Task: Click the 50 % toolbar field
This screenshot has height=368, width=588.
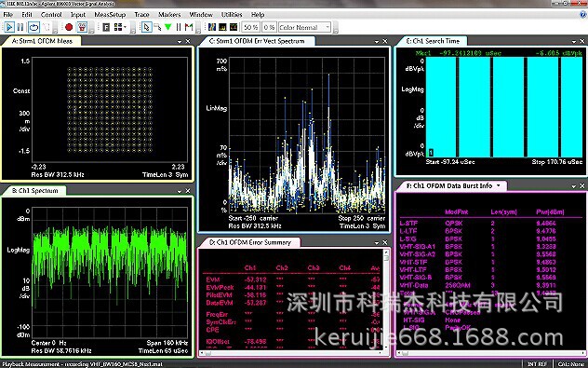Action: 251,27
